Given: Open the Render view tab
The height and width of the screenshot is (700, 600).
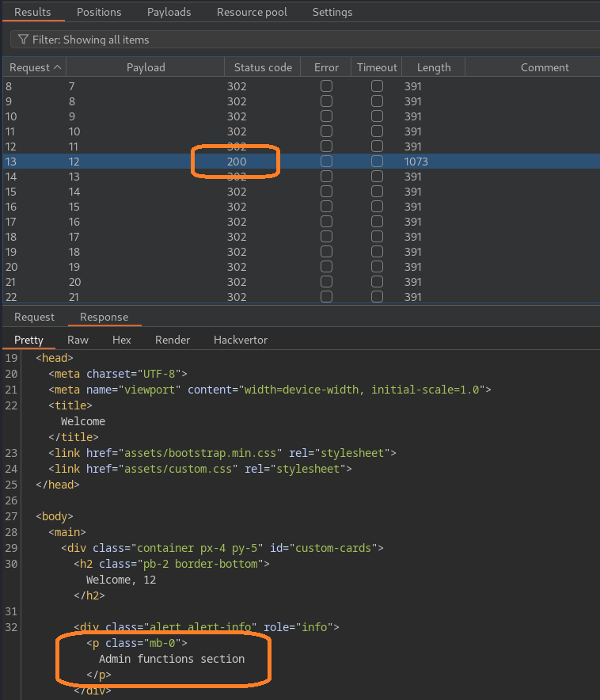Looking at the screenshot, I should coord(173,340).
